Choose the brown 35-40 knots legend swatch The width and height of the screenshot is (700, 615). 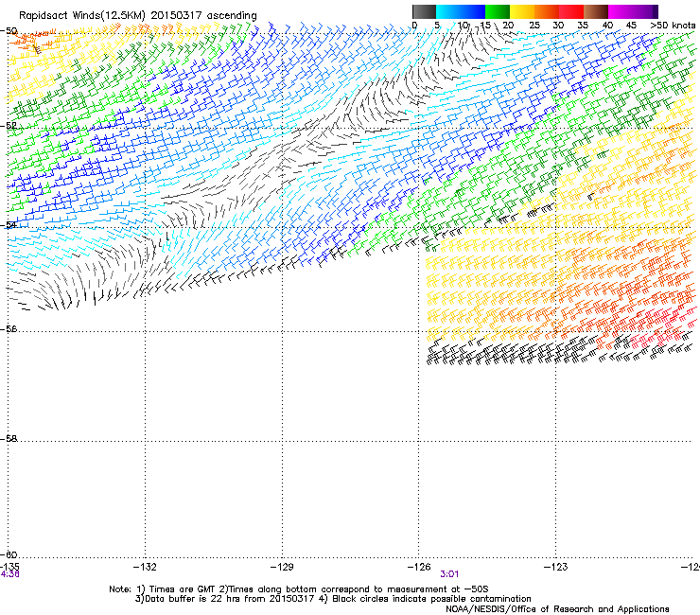click(x=596, y=11)
